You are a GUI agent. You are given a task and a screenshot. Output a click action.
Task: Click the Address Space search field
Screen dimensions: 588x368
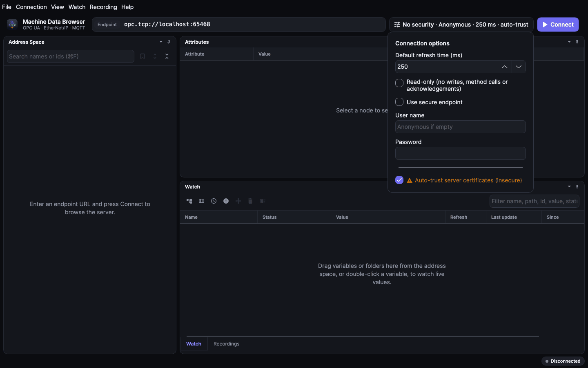click(x=71, y=56)
